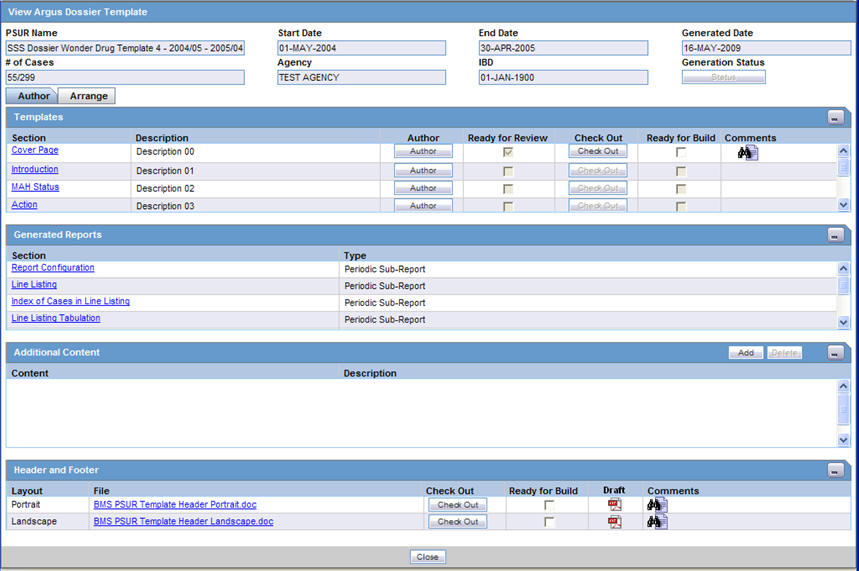
Task: Open BMS PSUR Template Header Landscape.doc
Action: [183, 521]
